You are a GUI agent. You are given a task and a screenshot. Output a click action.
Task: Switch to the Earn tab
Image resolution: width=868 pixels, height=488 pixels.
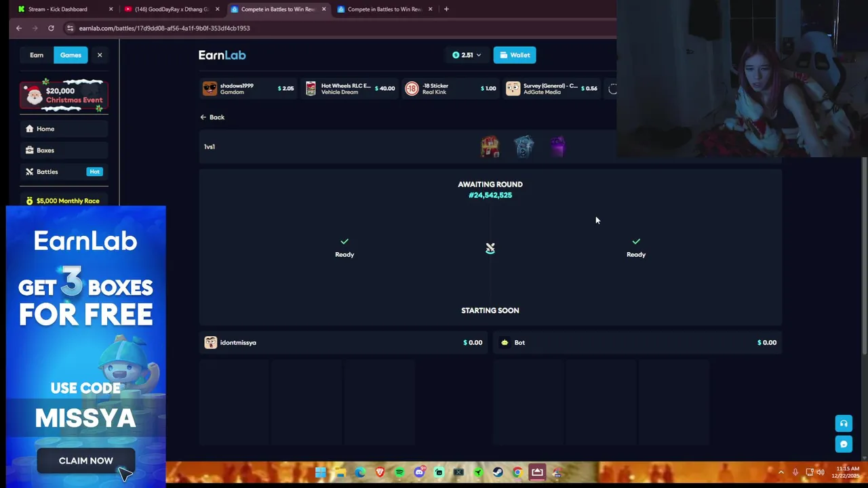click(37, 55)
